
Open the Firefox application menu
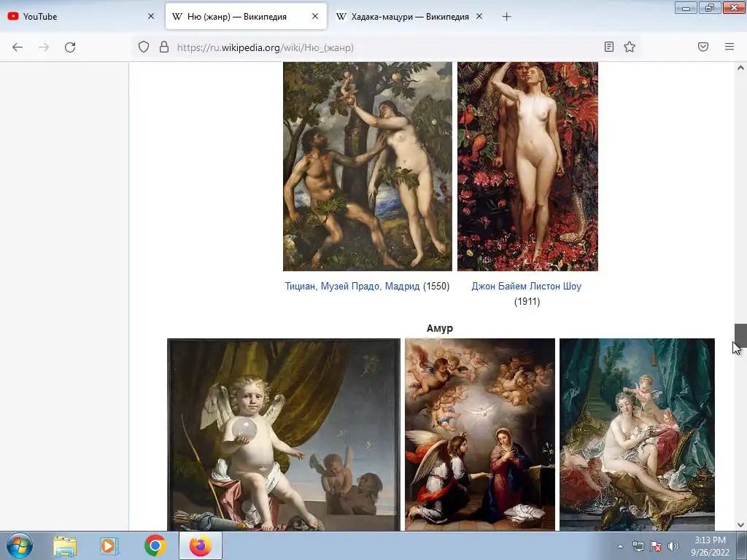729,47
